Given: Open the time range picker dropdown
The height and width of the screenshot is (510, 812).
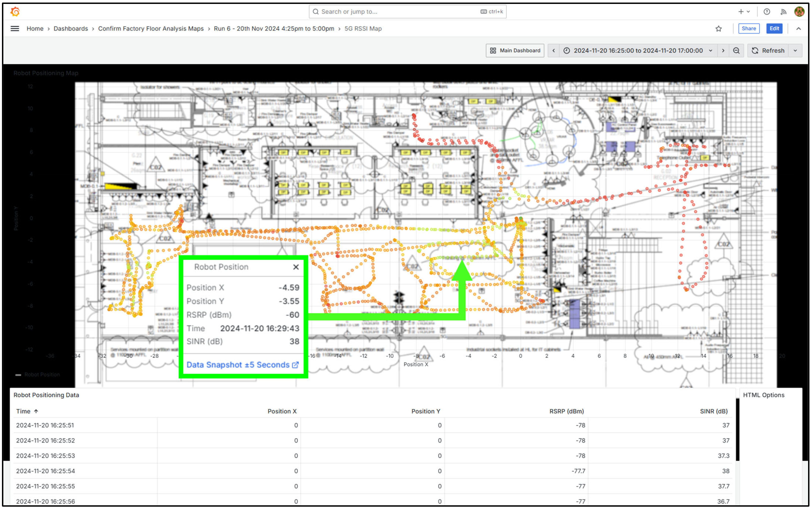Looking at the screenshot, I should pos(638,51).
